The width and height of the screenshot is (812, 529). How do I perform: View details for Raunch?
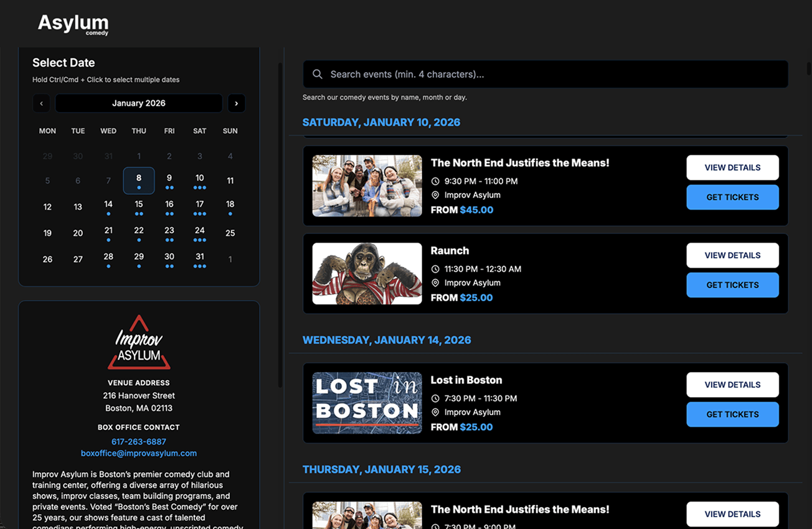[x=732, y=255]
